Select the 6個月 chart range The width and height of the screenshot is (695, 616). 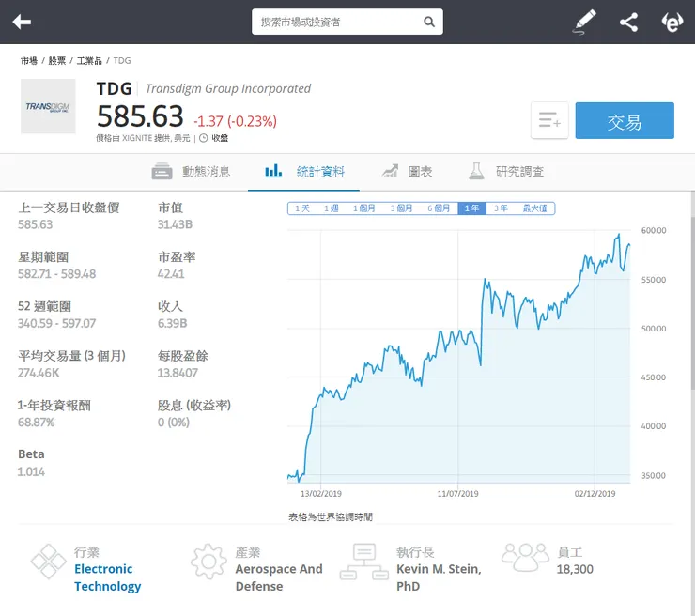(x=439, y=208)
